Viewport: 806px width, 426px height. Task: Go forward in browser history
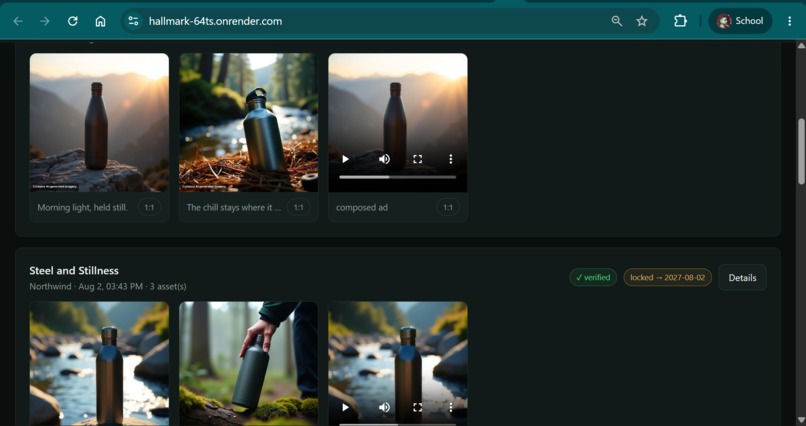45,21
